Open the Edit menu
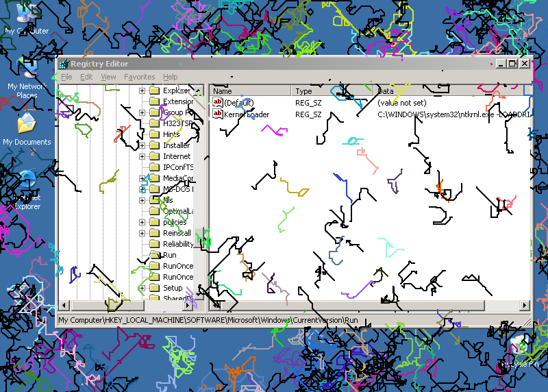Screen dimensions: 548x392 coord(86,77)
